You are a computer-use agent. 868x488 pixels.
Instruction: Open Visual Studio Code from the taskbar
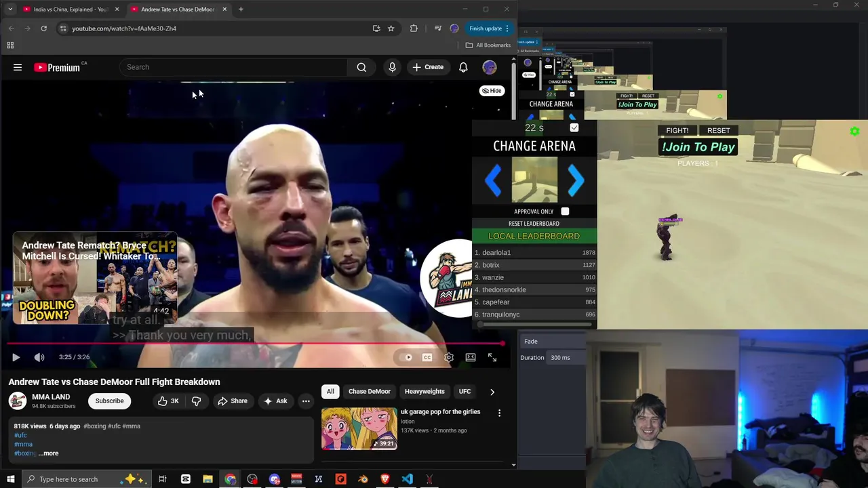[407, 479]
